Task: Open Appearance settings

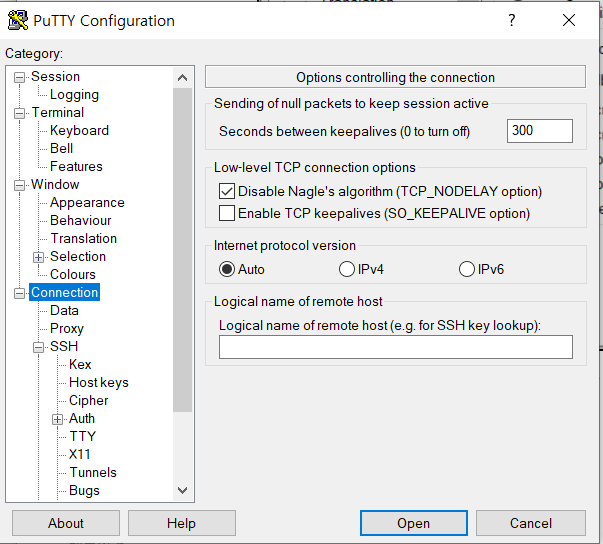Action: [87, 203]
